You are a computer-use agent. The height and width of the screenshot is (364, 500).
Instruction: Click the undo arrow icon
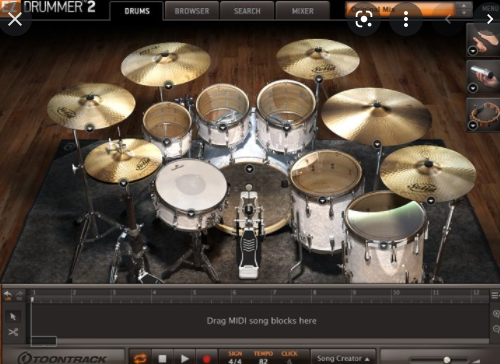pyautogui.click(x=8, y=295)
